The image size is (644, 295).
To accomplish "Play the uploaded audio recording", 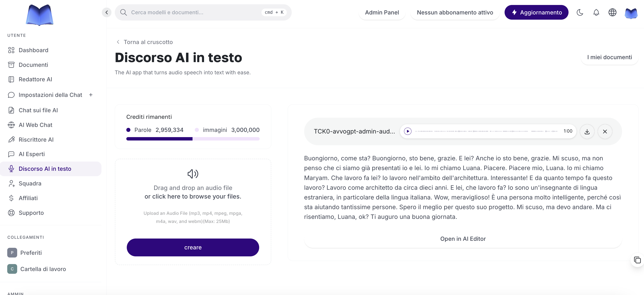I will (x=407, y=131).
